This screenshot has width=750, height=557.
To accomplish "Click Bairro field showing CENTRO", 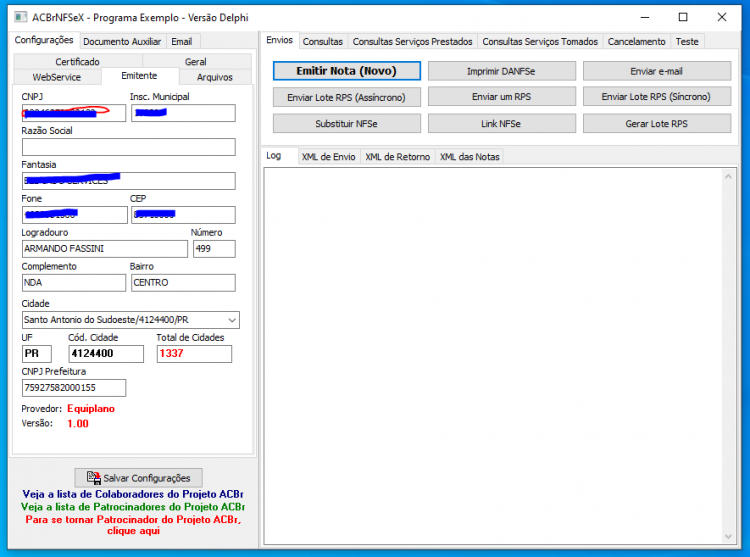I will pos(183,283).
